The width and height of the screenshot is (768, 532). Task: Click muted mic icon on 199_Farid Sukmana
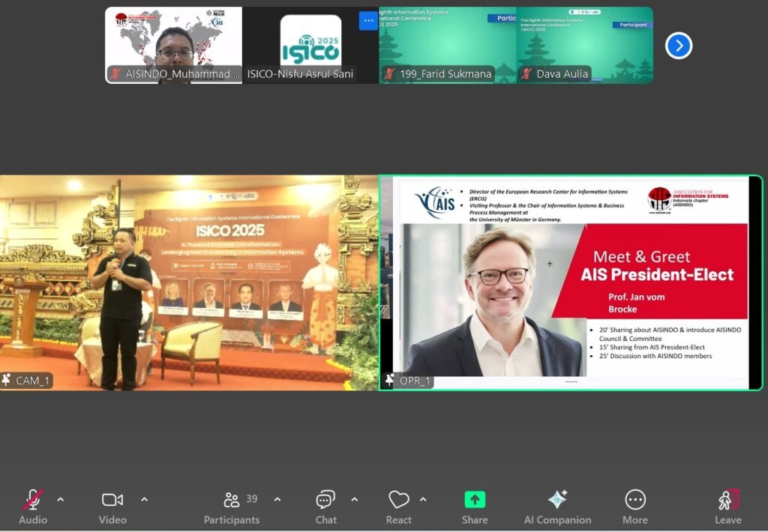pos(389,74)
